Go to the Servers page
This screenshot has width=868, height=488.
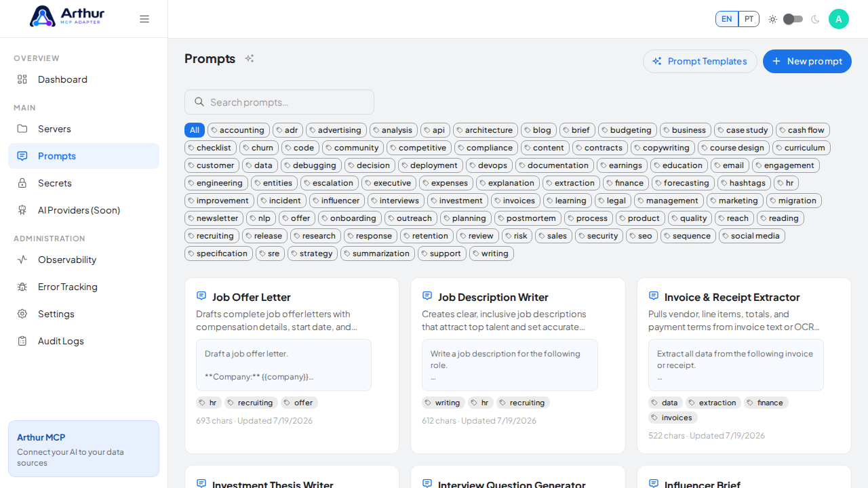(x=83, y=129)
